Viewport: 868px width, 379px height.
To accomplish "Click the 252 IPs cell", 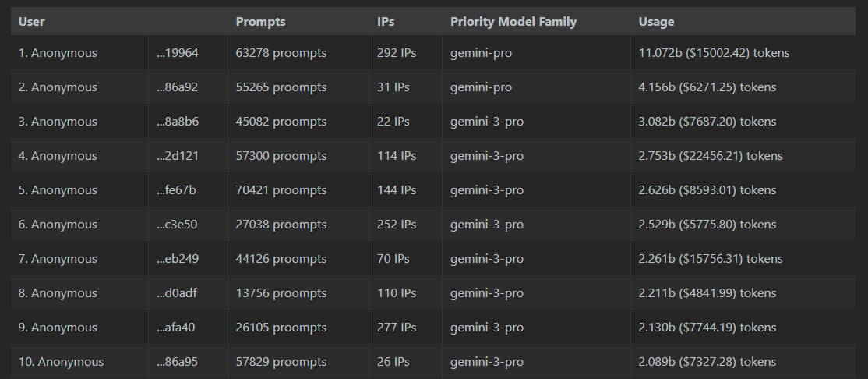I will (397, 225).
